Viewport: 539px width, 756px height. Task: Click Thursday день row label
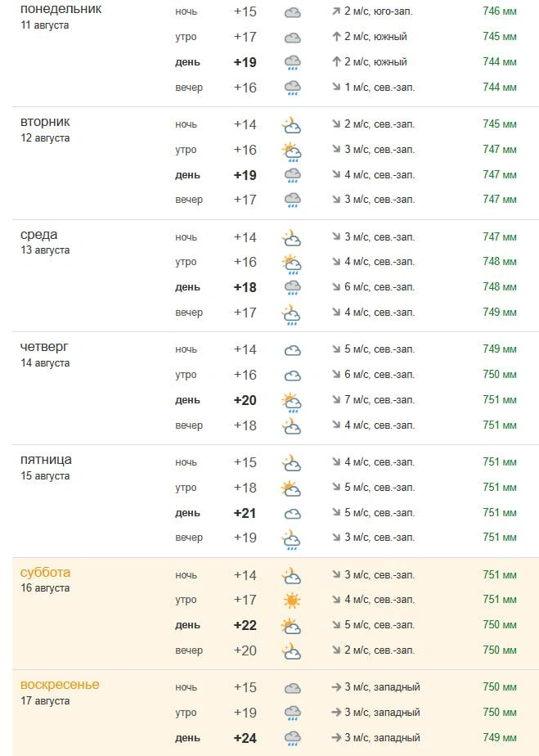click(x=187, y=400)
